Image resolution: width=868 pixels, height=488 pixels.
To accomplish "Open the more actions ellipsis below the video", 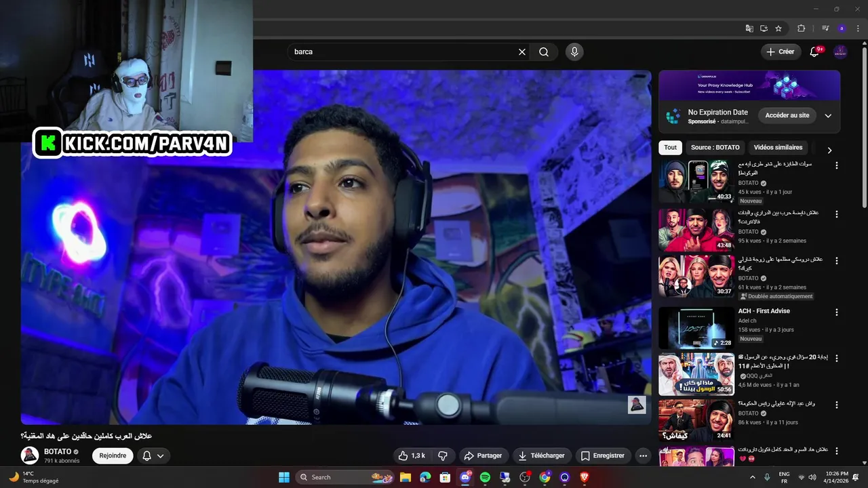I will point(643,455).
